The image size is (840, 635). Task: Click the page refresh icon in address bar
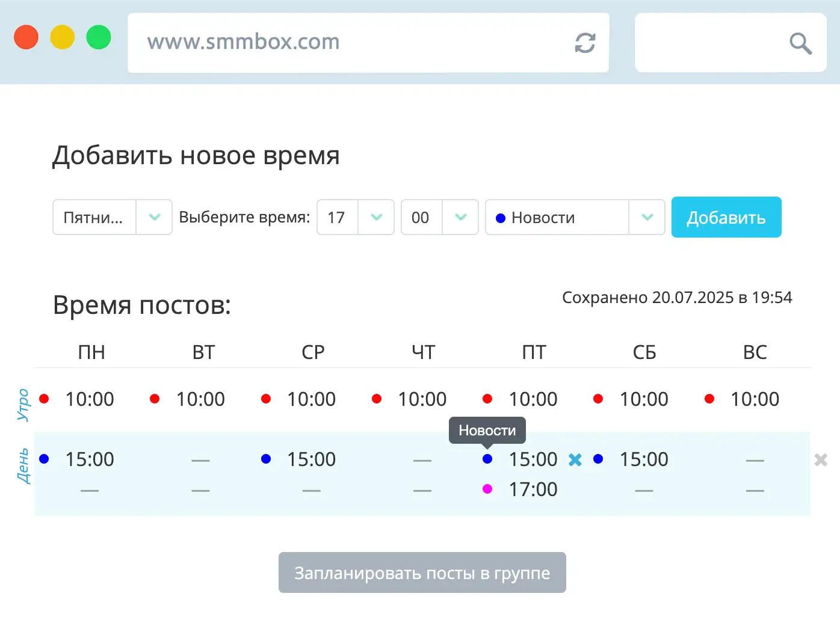[x=585, y=43]
